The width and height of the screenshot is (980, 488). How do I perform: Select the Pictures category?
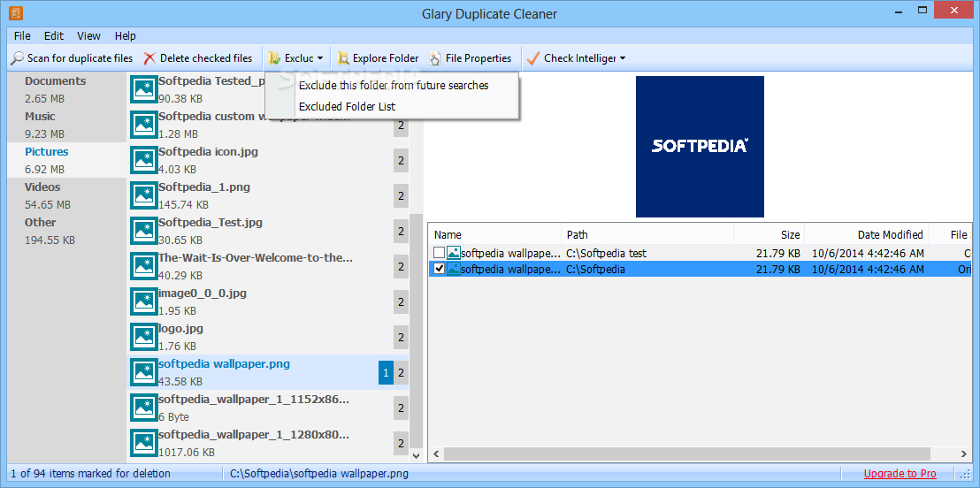coord(67,160)
